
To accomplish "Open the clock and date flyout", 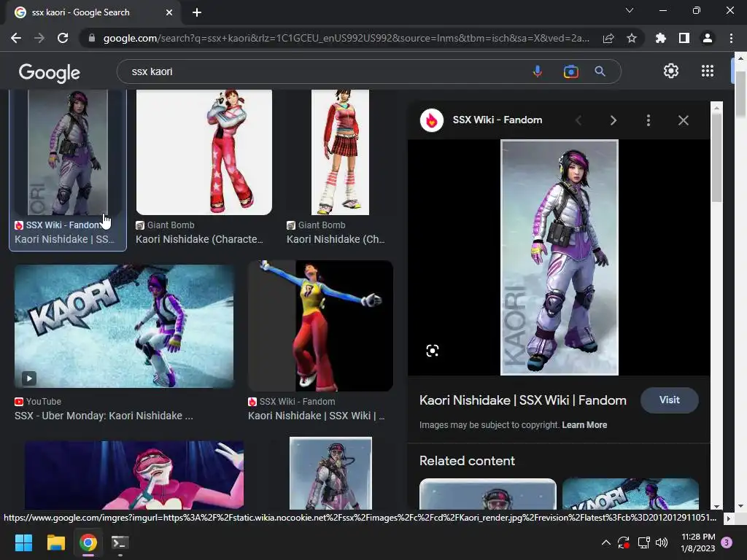I will [698, 542].
